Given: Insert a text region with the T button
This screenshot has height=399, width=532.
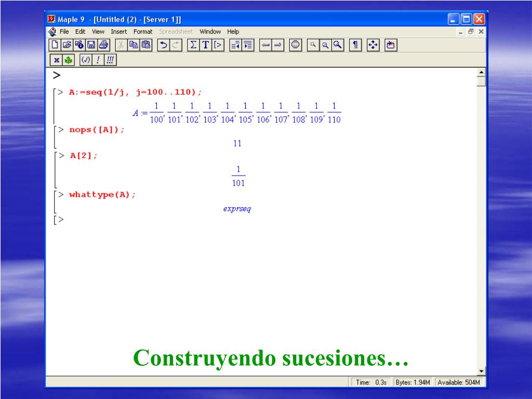Looking at the screenshot, I should [206, 45].
